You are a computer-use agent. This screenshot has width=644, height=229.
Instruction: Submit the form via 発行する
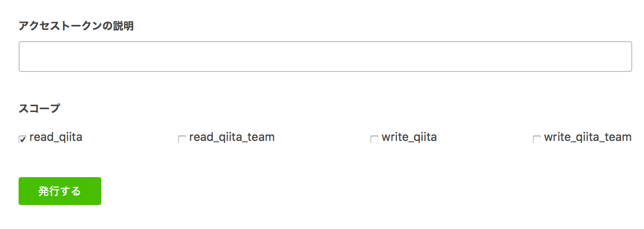[60, 191]
